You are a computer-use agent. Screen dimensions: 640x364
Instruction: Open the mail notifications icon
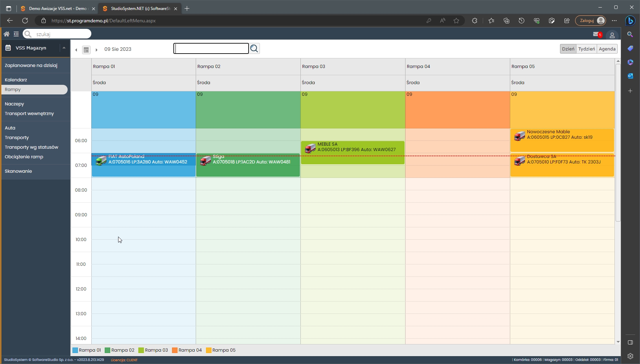point(596,34)
